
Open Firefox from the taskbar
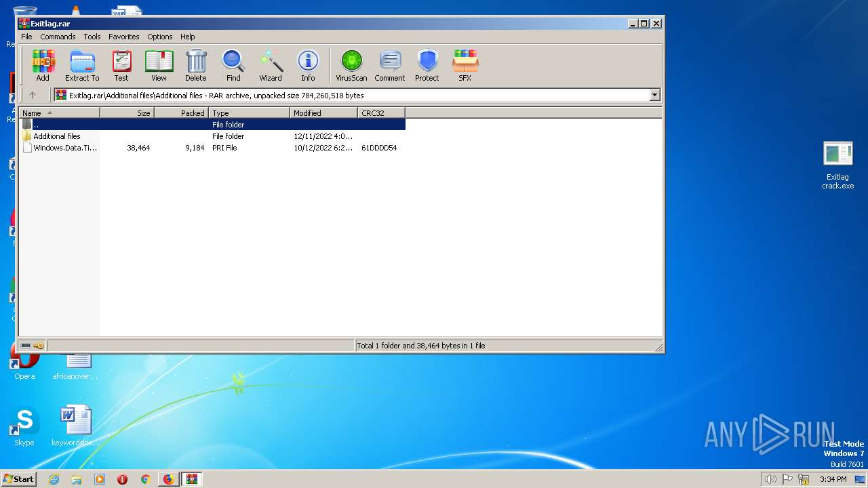[x=168, y=479]
